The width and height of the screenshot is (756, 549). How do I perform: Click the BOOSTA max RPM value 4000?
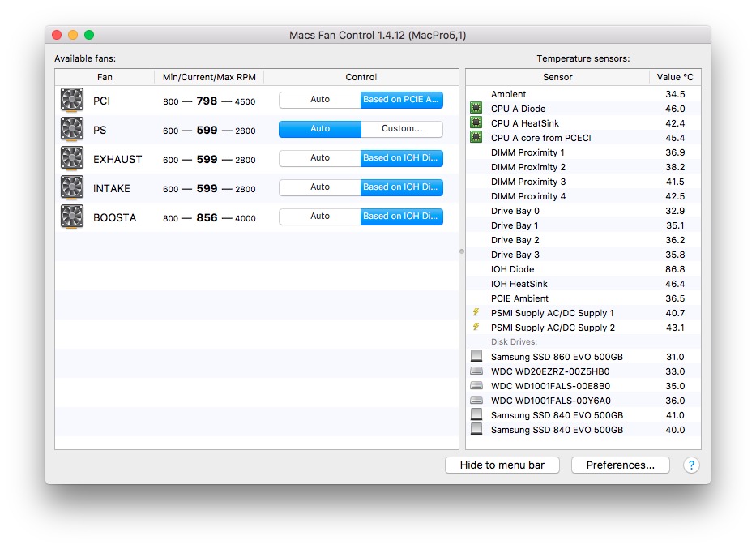tap(245, 218)
